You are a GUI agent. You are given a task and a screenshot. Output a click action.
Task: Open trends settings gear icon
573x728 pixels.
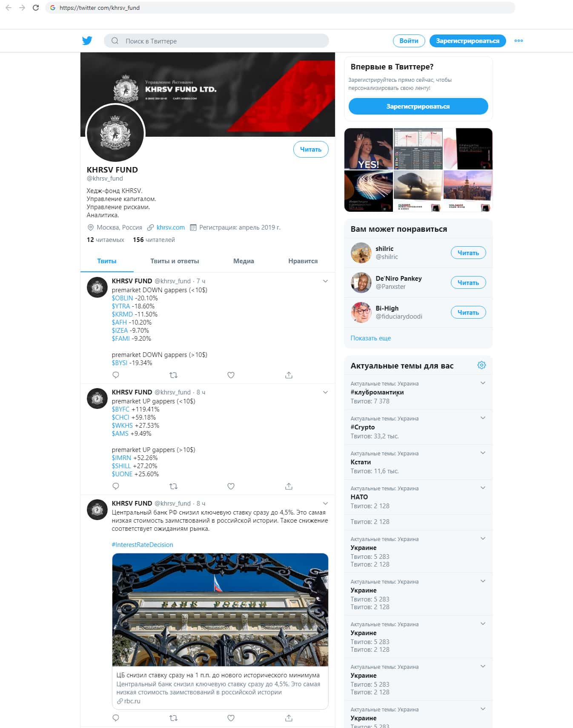(481, 365)
